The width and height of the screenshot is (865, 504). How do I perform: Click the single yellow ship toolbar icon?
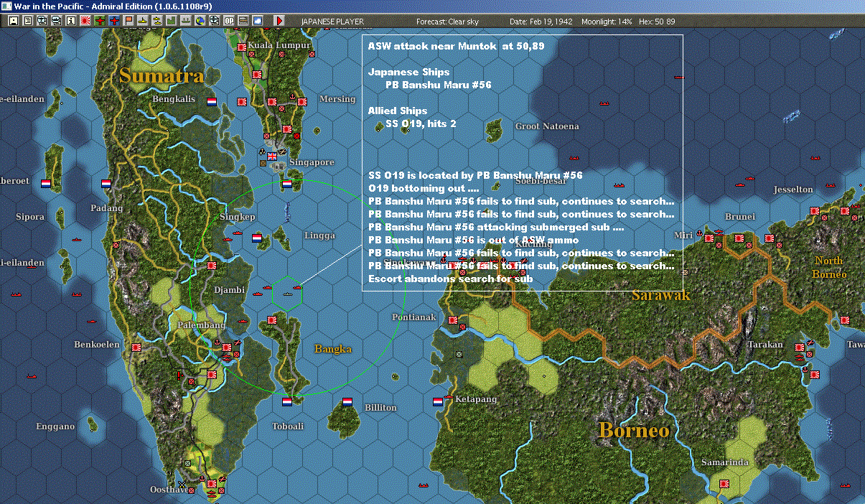[x=143, y=21]
